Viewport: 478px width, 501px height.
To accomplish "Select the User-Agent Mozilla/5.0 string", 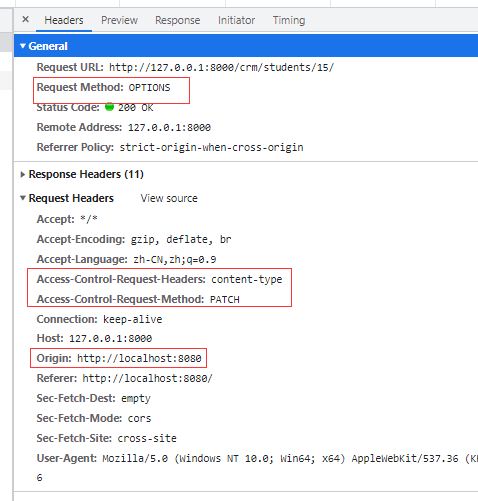I will tap(290, 459).
